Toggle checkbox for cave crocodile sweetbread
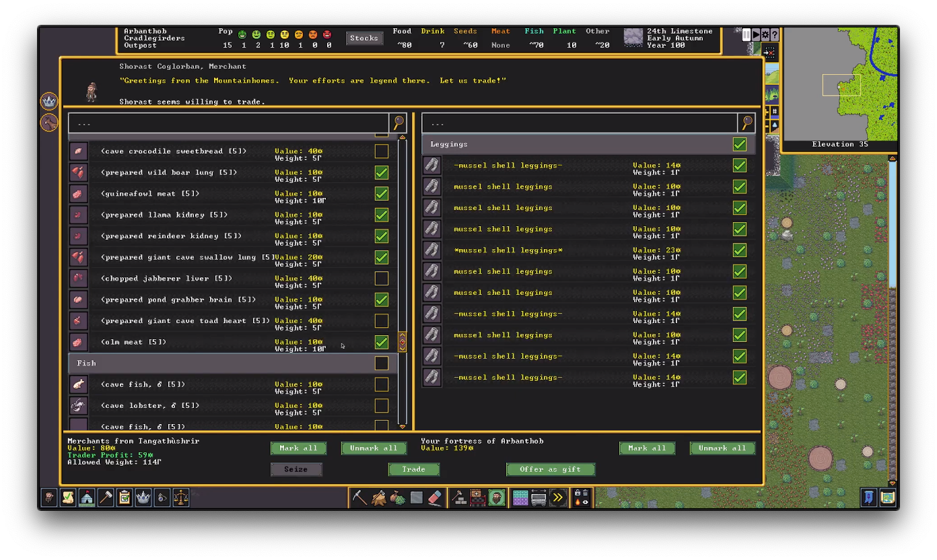 (382, 151)
